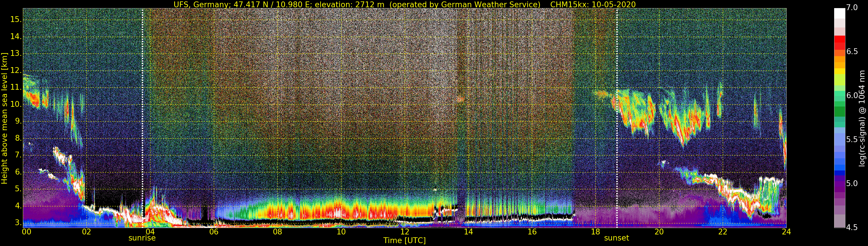Image resolution: width=868 pixels, height=246 pixels.
Task: Click the 06 hour tick label
Action: [214, 232]
